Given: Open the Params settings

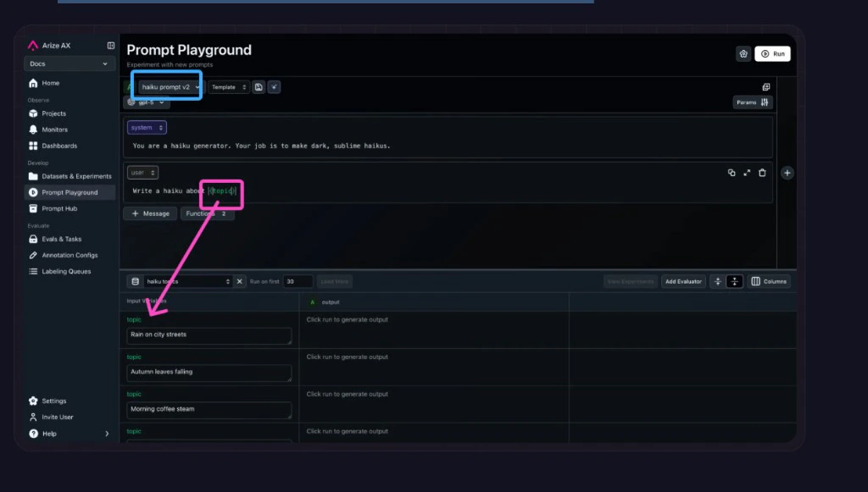Looking at the screenshot, I should [x=753, y=102].
